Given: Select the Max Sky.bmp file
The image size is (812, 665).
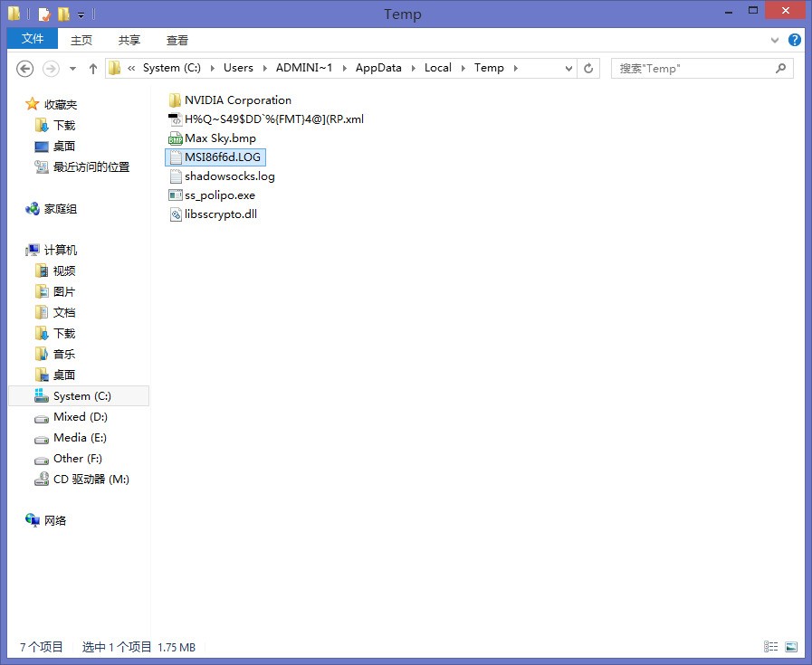Looking at the screenshot, I should tap(220, 138).
